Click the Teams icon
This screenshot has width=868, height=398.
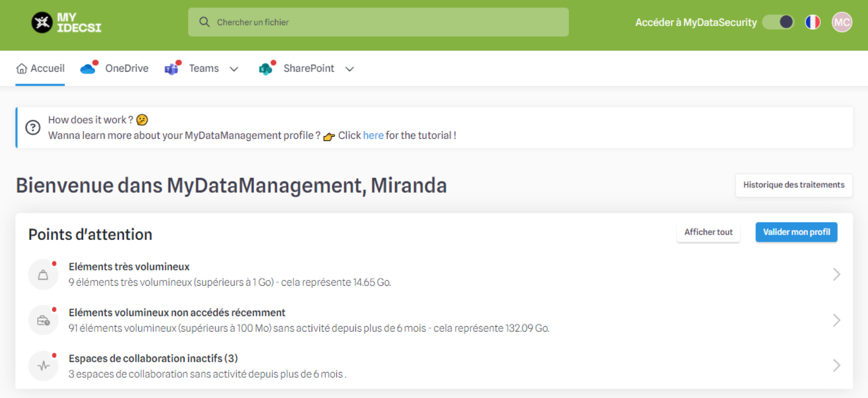[172, 68]
